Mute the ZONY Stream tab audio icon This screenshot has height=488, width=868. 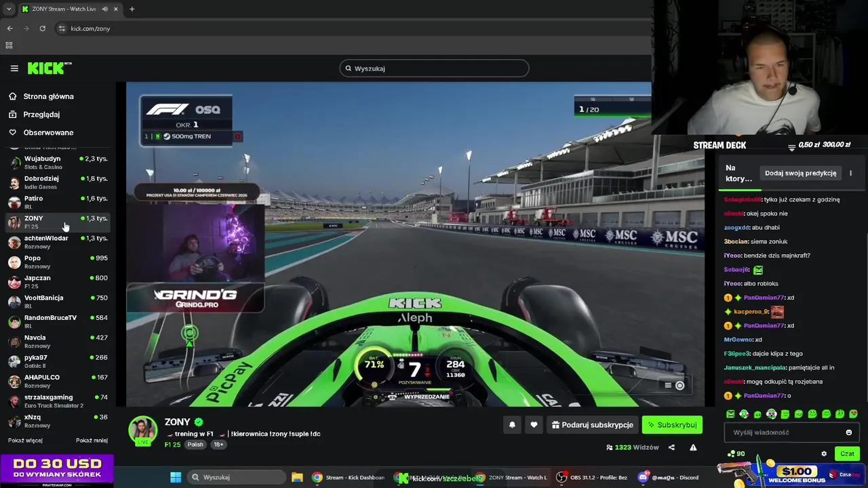[x=105, y=9]
